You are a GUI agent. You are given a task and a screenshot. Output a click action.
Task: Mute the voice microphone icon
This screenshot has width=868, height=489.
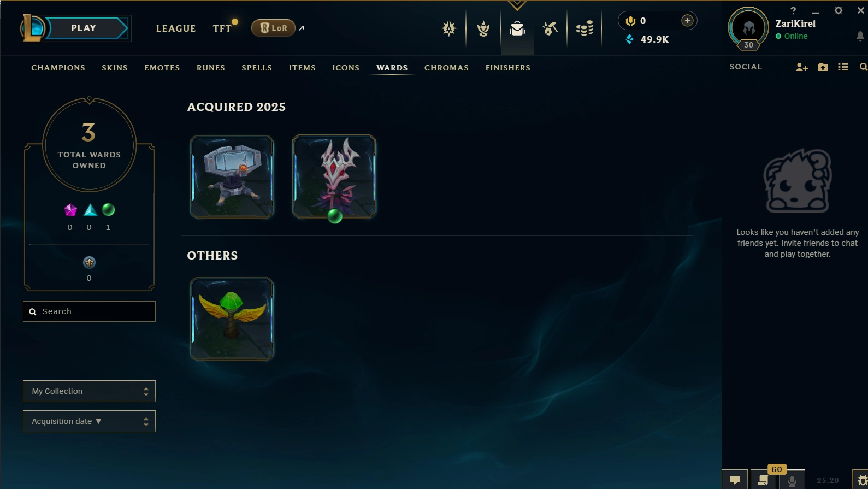point(792,480)
